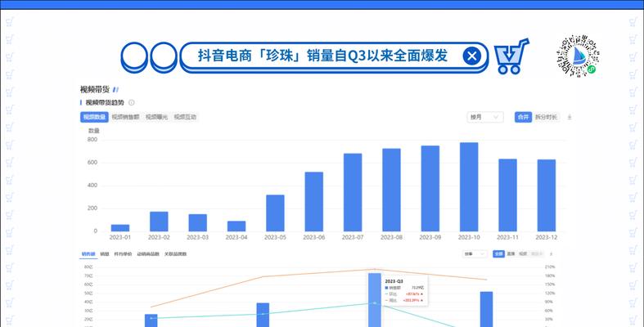Click the banner headline about 珍珠 sales
This screenshot has width=644, height=327.
[323, 56]
